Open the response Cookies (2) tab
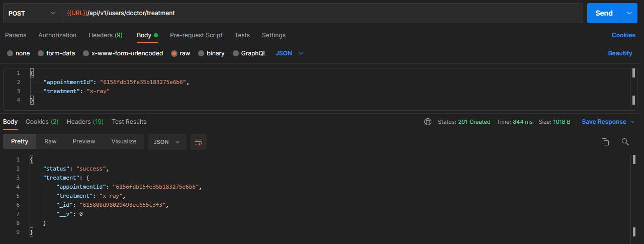Viewport: 644px width, 244px height. [42, 122]
